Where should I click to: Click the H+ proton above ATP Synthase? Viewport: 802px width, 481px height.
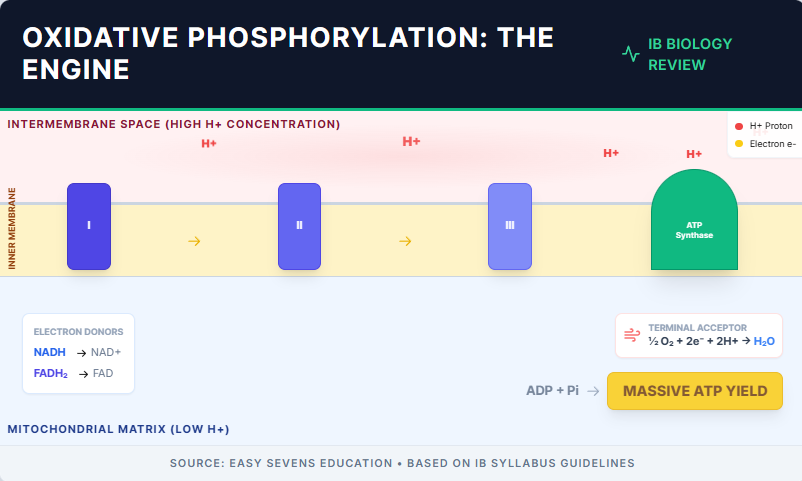[x=694, y=154]
